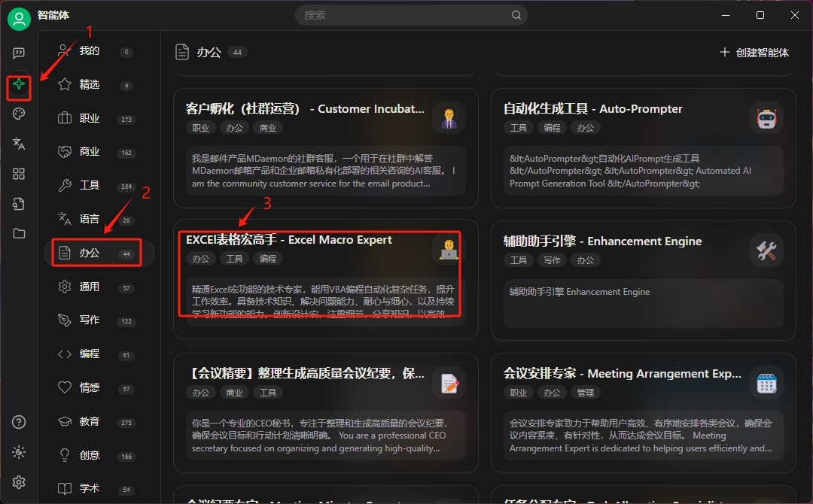Select the 我的 category
Screen dimensions: 813x504
pyautogui.click(x=99, y=50)
